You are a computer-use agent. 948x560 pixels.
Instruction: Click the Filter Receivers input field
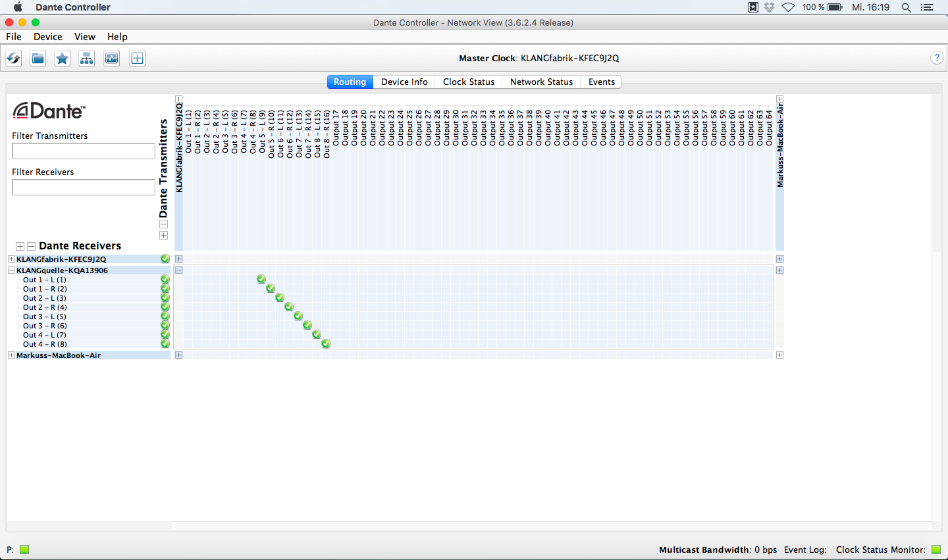click(x=84, y=187)
